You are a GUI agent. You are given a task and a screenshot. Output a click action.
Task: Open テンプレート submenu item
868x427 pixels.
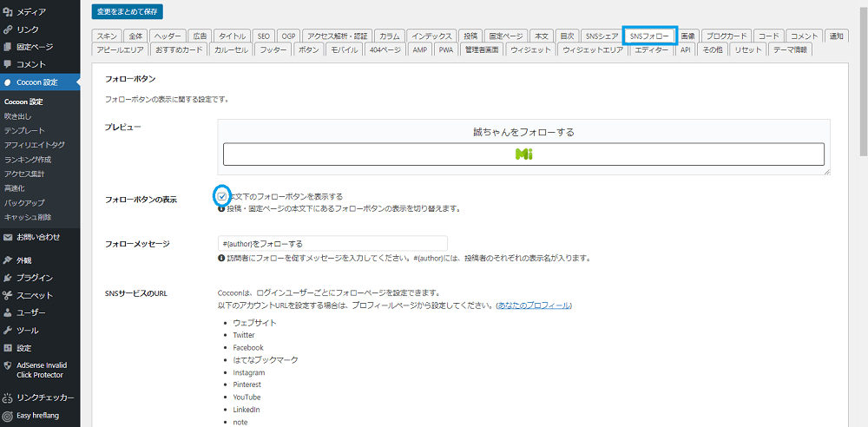tap(25, 131)
